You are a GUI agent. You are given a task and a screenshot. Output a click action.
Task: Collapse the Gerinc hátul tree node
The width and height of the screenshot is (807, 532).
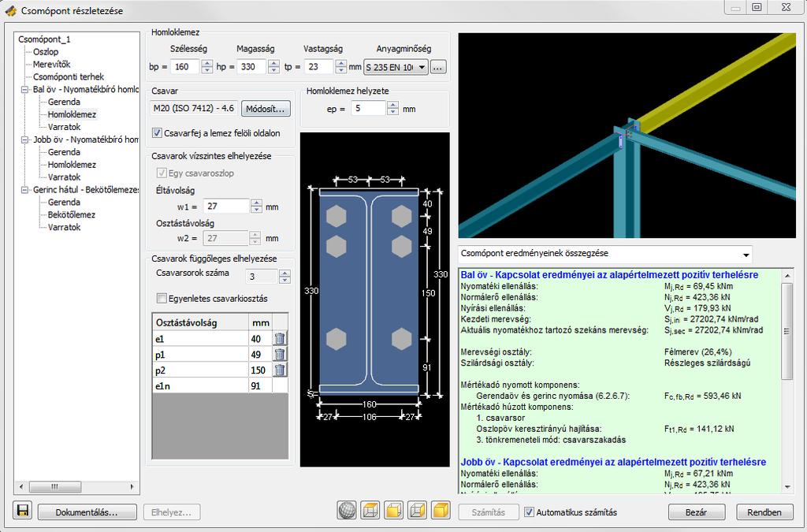(24, 190)
